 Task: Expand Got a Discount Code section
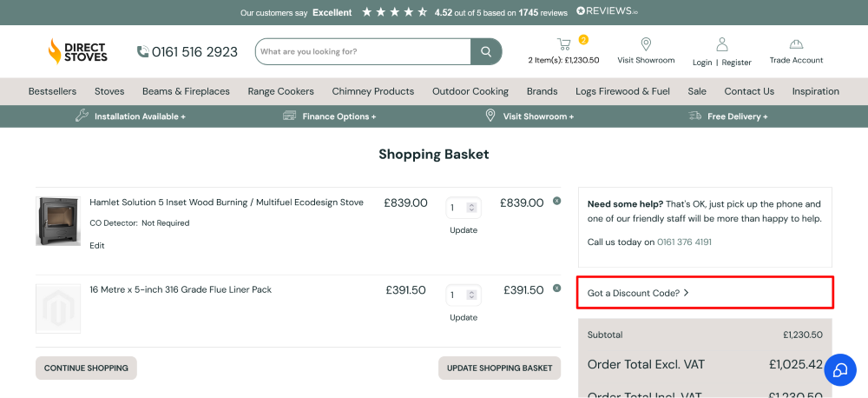click(x=705, y=293)
